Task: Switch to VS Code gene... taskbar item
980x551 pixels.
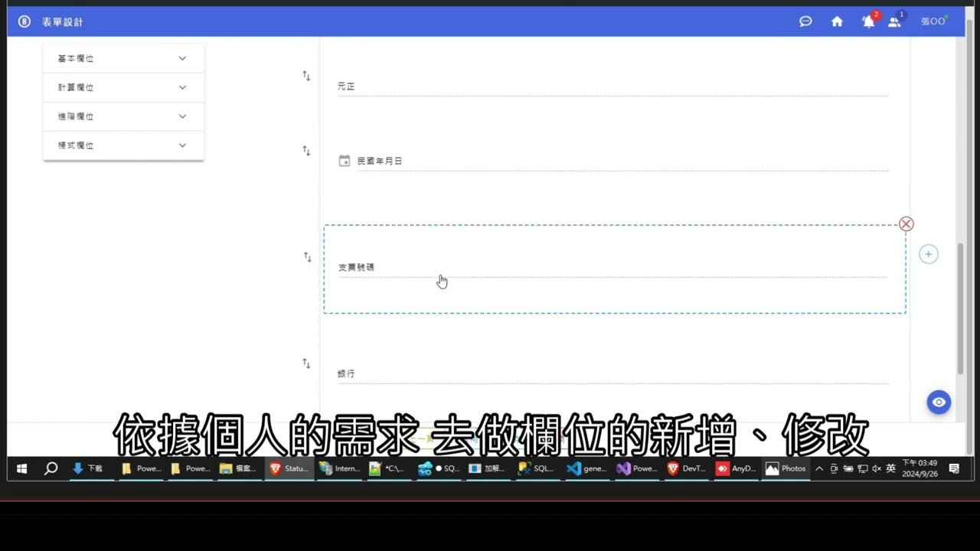Action: (x=586, y=468)
